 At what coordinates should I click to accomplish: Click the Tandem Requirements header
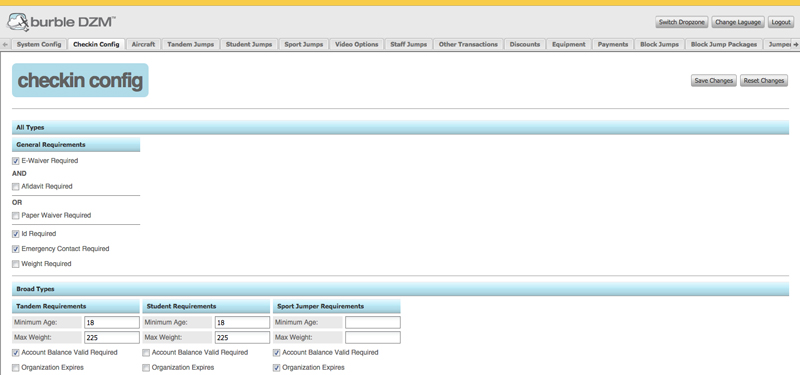(76, 307)
